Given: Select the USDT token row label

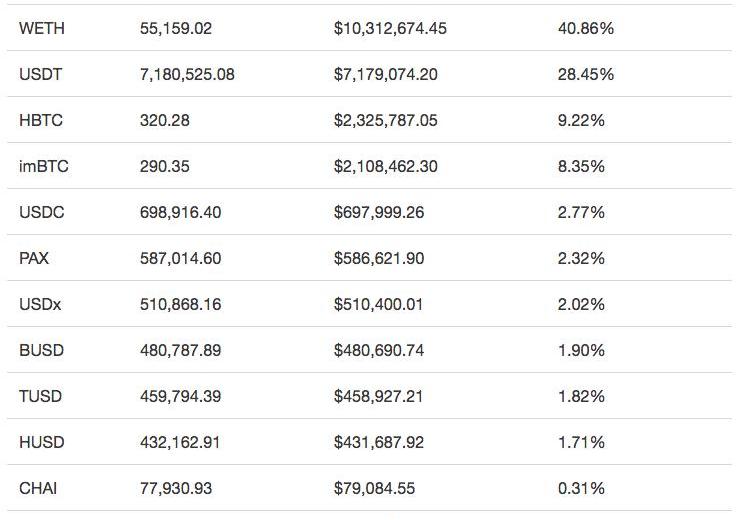Looking at the screenshot, I should pos(41,75).
